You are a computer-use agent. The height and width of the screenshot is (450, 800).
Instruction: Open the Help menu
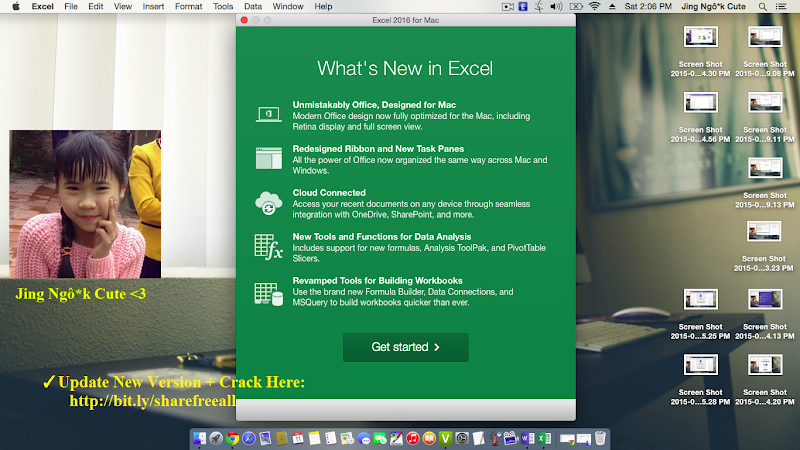pyautogui.click(x=323, y=7)
